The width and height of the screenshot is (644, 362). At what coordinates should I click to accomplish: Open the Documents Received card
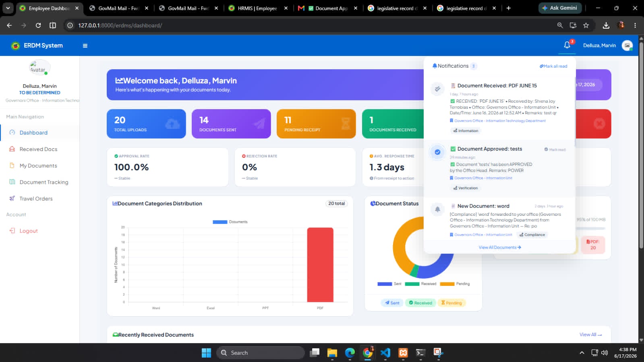[x=393, y=124]
